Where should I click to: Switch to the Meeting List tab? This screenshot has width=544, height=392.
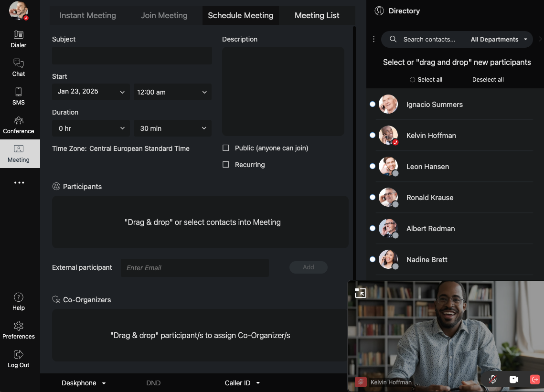317,15
